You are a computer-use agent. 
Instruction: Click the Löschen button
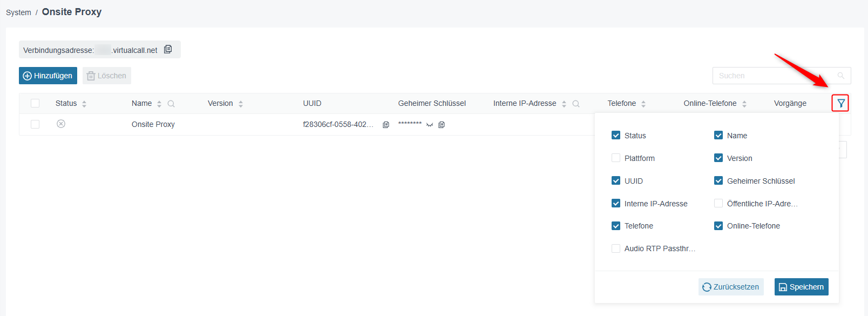coord(107,76)
